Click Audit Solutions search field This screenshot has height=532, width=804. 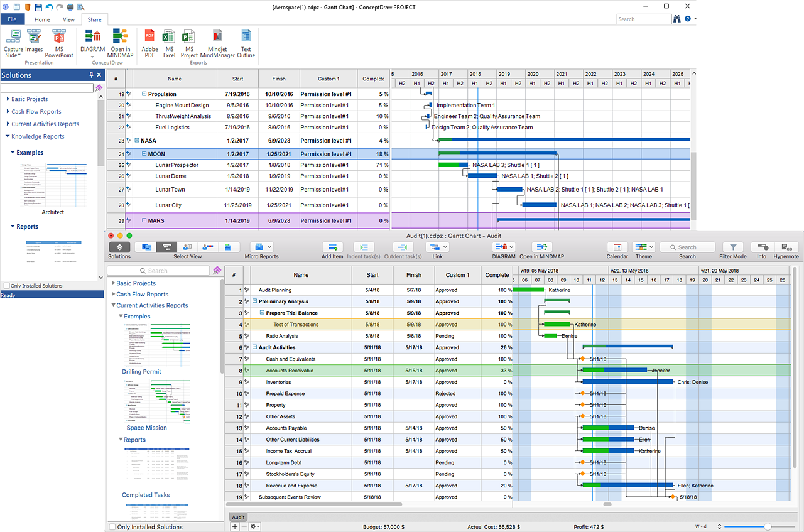coord(158,271)
